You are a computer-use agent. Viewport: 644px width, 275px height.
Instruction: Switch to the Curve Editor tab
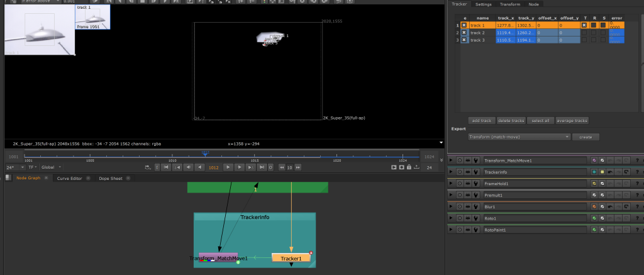pos(70,178)
